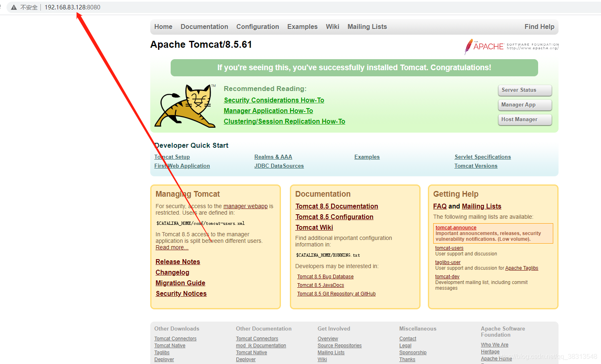Open Manager Application How-To link
The image size is (601, 364).
pos(268,111)
